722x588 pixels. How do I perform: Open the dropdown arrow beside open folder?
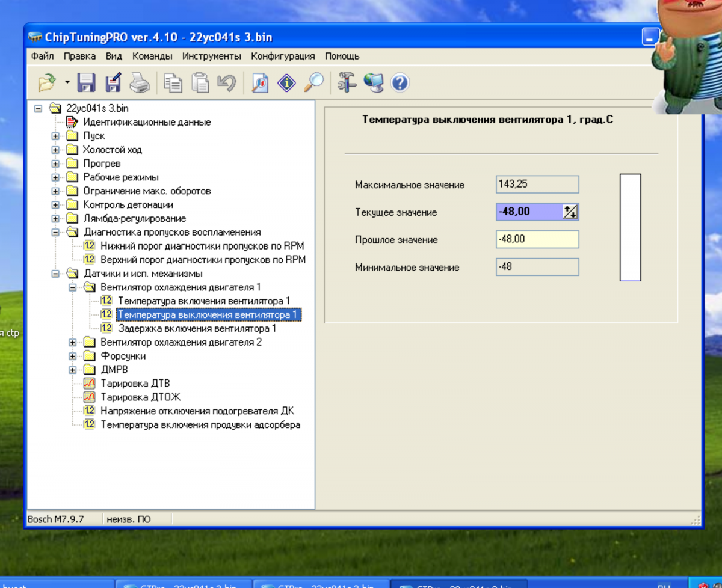pos(67,82)
